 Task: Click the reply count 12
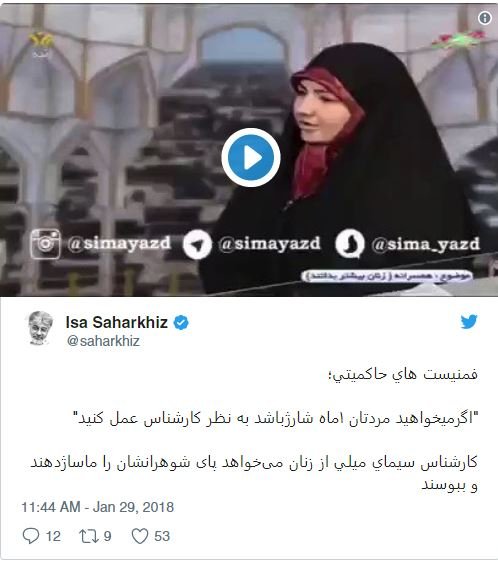pos(53,536)
